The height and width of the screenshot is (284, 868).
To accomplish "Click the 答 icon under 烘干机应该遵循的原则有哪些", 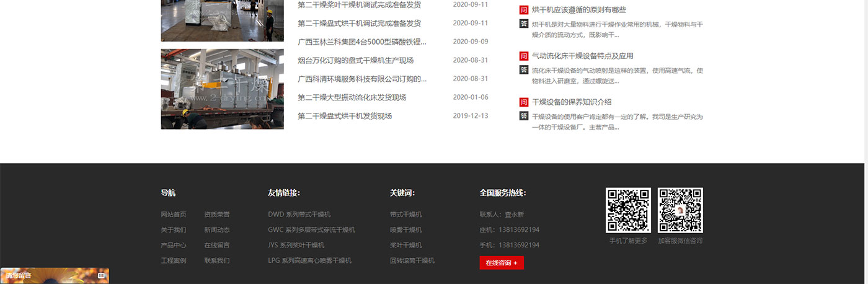I will (524, 24).
